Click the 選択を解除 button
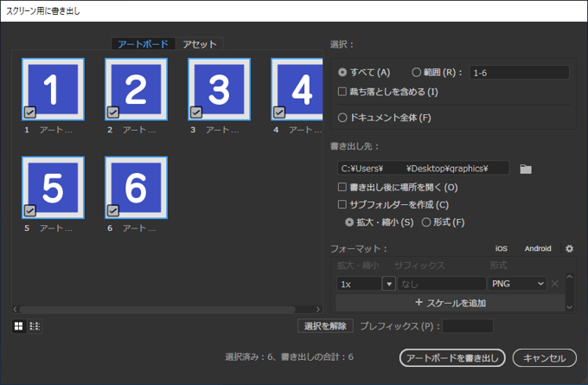The image size is (588, 385). pos(325,325)
